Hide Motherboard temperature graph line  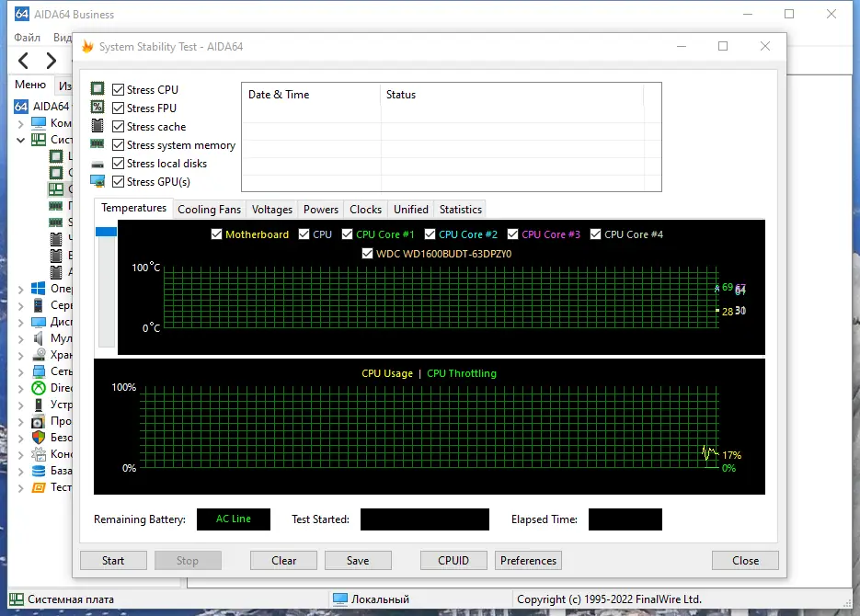217,234
